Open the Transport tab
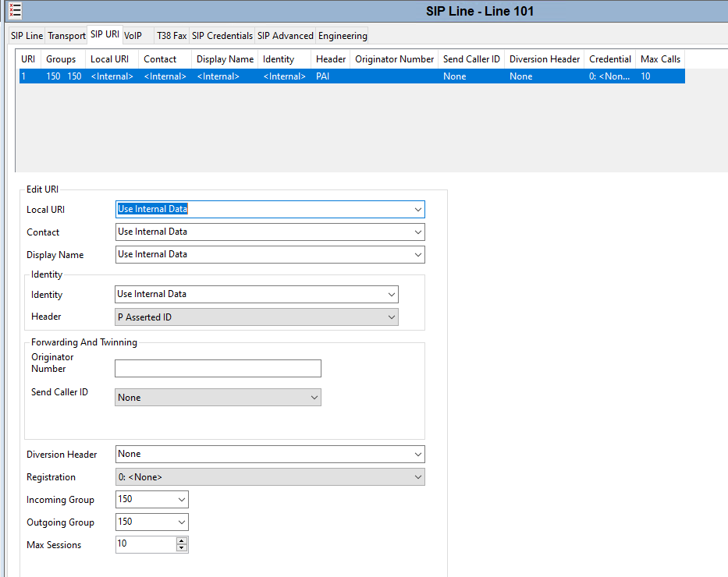728x577 pixels. 66,36
